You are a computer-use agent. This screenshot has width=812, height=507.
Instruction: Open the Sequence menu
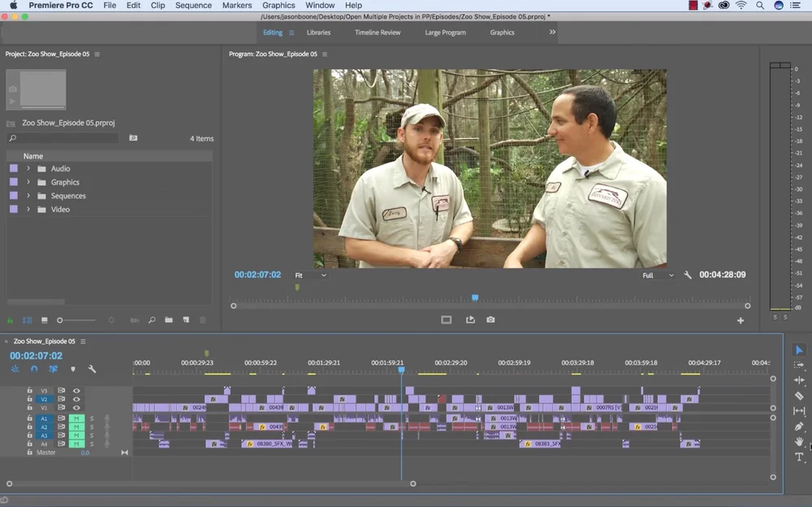(193, 6)
